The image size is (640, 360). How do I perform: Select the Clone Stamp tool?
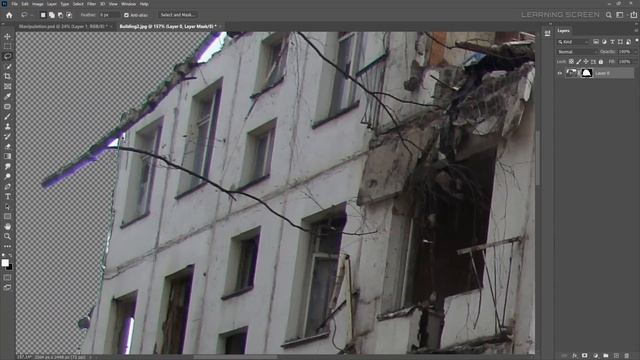(x=7, y=126)
